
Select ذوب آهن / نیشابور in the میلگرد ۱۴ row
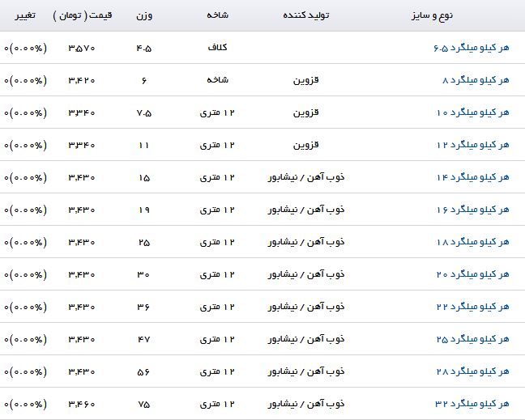click(306, 177)
